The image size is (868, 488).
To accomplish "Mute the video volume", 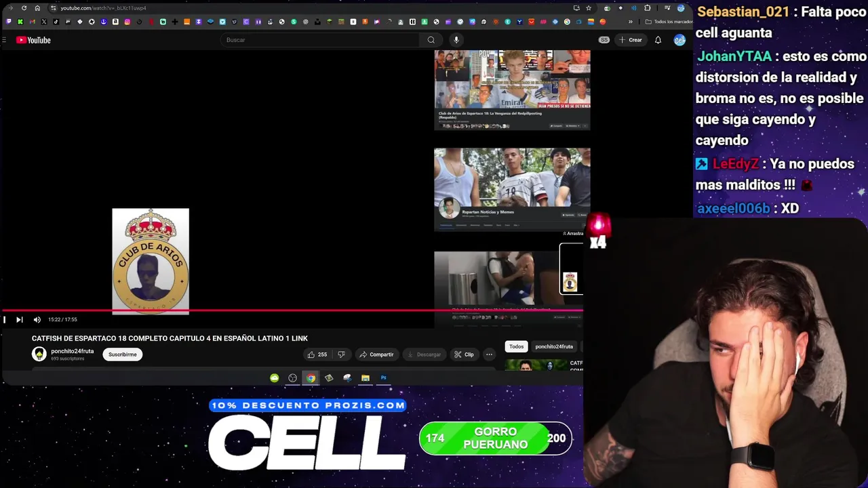I will click(37, 319).
